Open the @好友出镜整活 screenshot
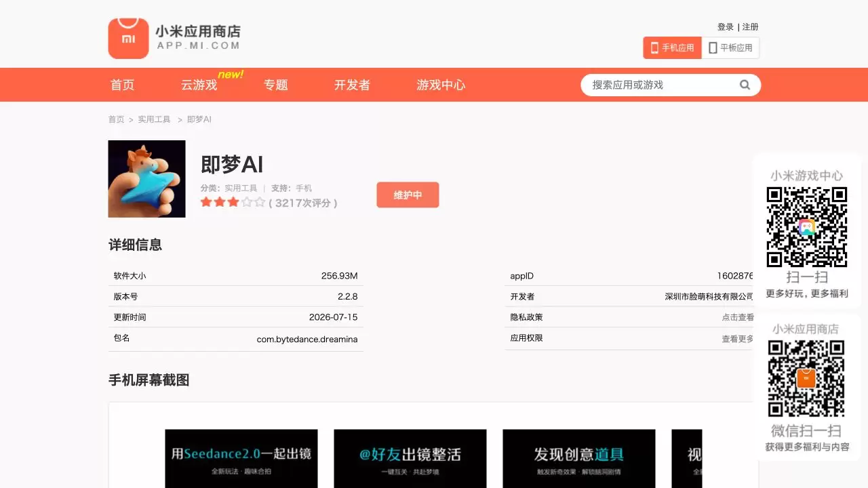868x488 pixels. tap(410, 458)
